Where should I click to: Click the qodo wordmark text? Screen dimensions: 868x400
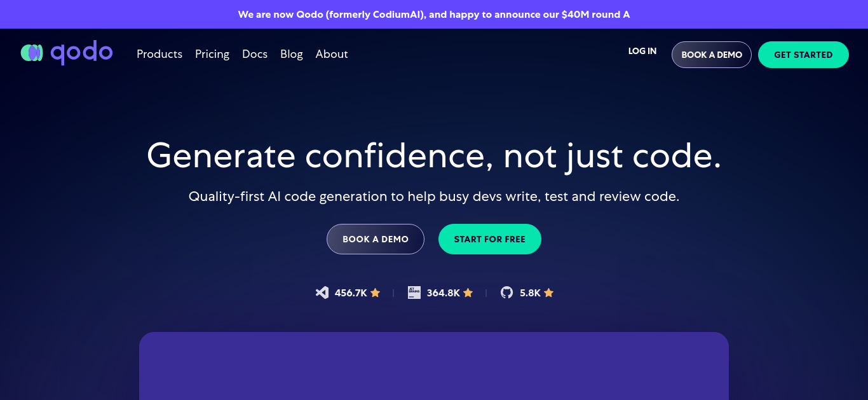coord(82,53)
